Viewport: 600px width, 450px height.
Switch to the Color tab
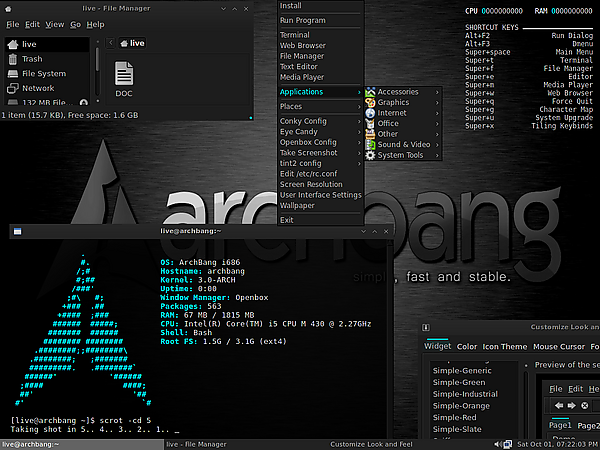[467, 347]
